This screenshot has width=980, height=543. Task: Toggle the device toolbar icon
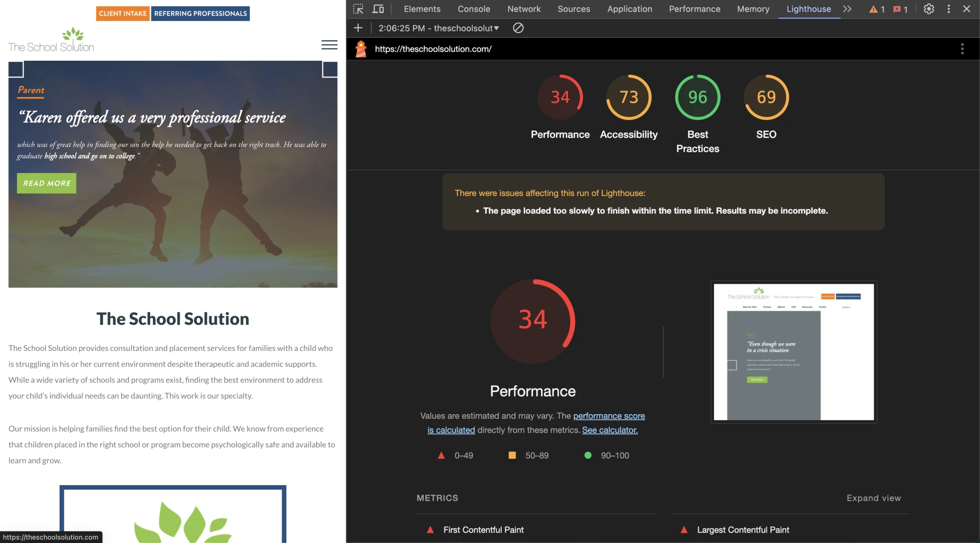pyautogui.click(x=378, y=9)
